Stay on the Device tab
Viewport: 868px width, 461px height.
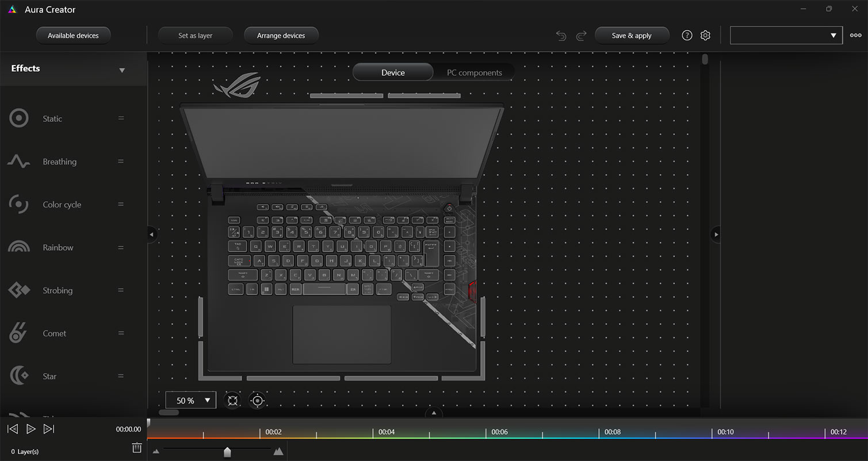click(x=393, y=72)
